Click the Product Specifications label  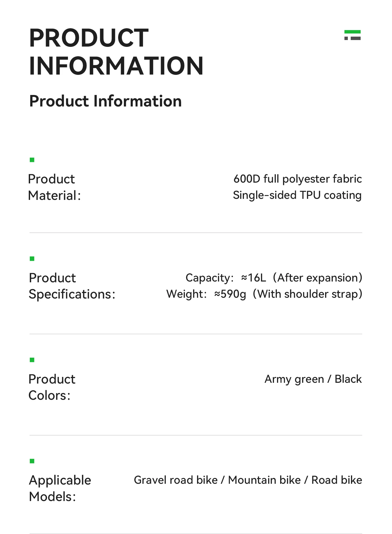[72, 286]
